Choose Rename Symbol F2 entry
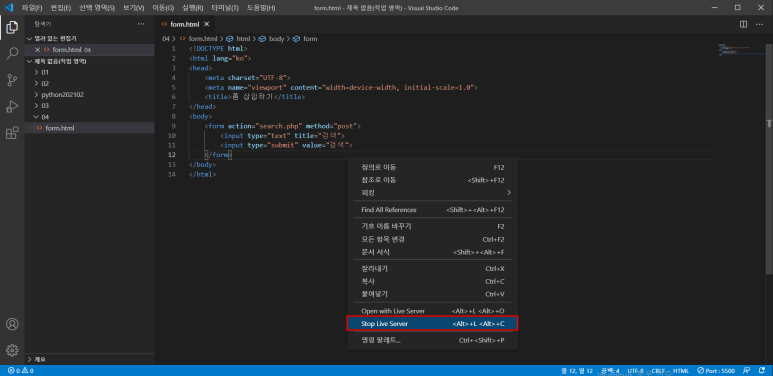Screen dimensions: 773x376 [432, 227]
